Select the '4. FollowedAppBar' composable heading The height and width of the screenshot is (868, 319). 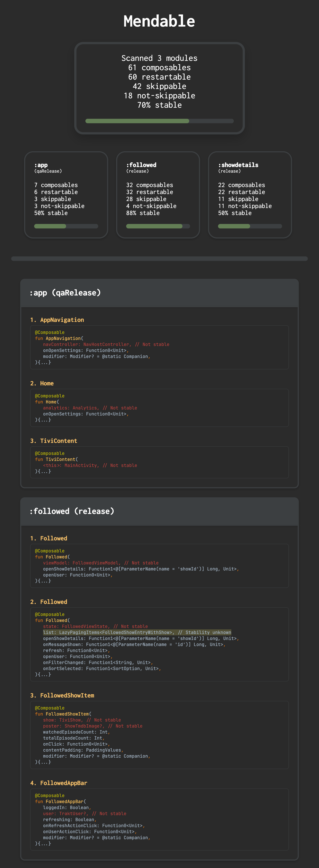point(59,783)
